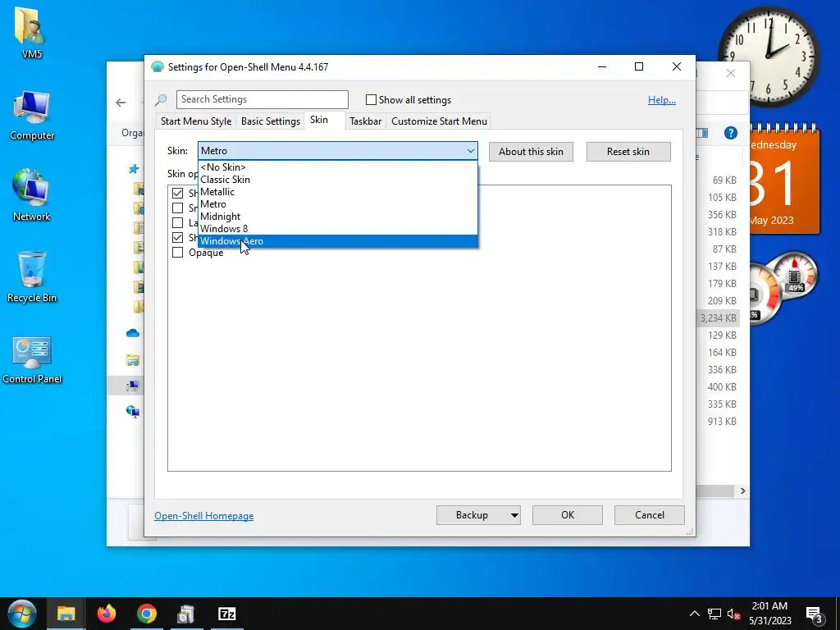
Task: Uncheck the first skin option checkbox
Action: click(177, 193)
